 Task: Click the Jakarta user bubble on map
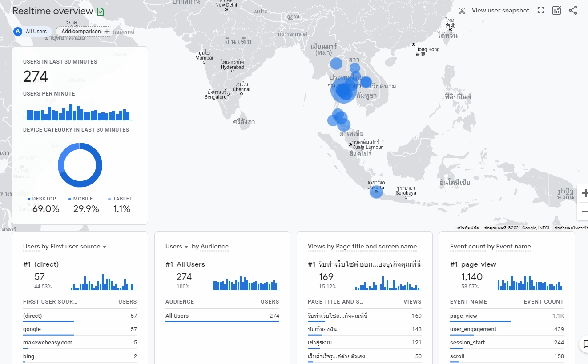pos(376,192)
